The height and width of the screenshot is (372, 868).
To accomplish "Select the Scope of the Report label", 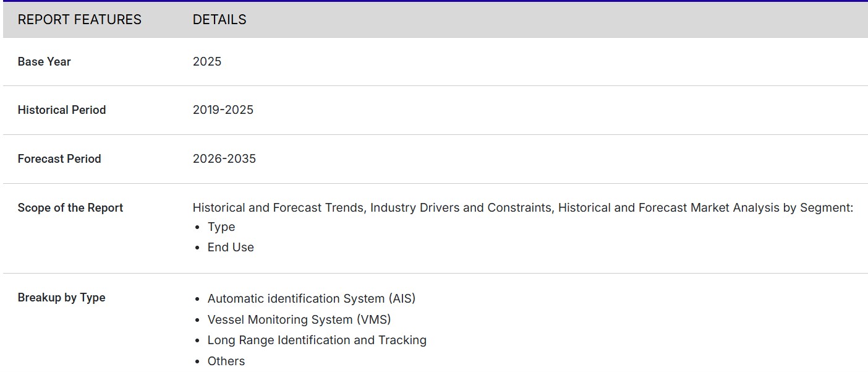I will [70, 208].
